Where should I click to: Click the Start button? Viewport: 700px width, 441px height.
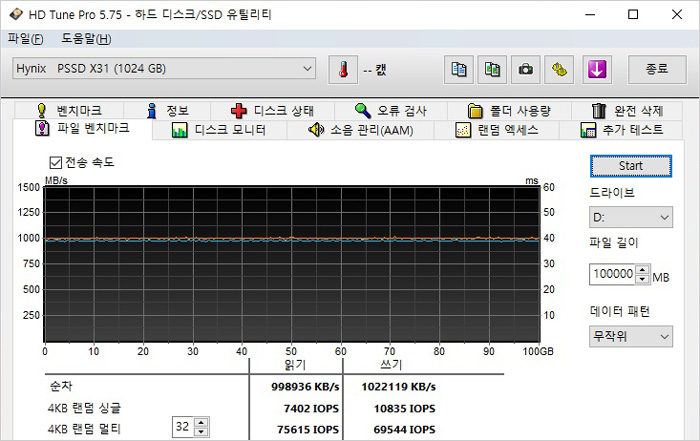[x=631, y=166]
